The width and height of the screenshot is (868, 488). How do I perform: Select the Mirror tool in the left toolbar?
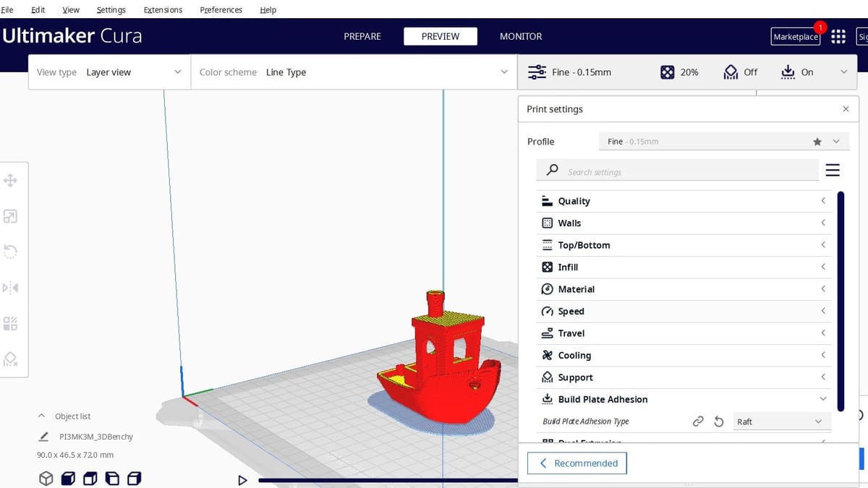click(x=11, y=288)
